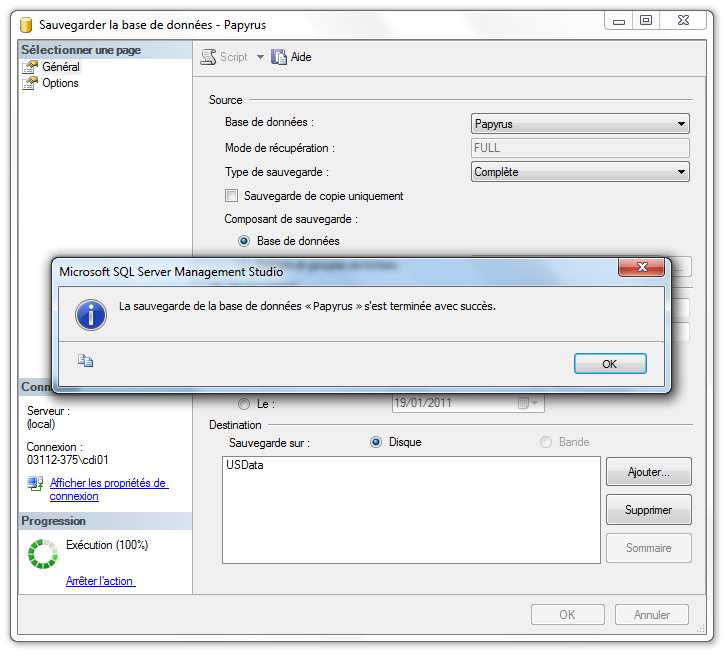Select USData in the destination list
Viewport: 723px width, 657px height.
point(245,465)
